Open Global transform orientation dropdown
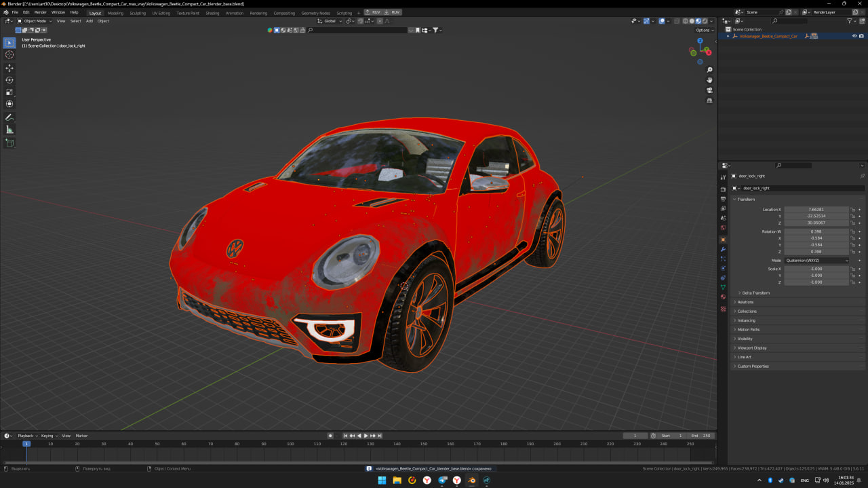868x488 pixels. click(x=329, y=21)
